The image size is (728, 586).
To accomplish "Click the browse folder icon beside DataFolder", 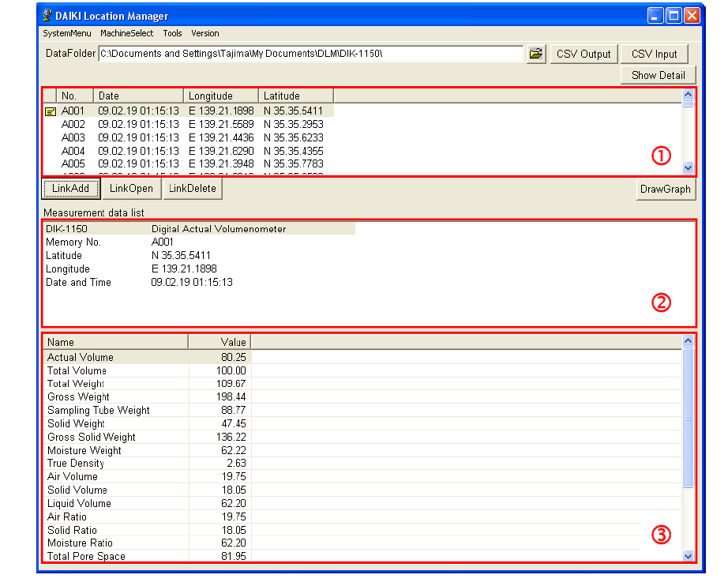I will click(x=536, y=54).
